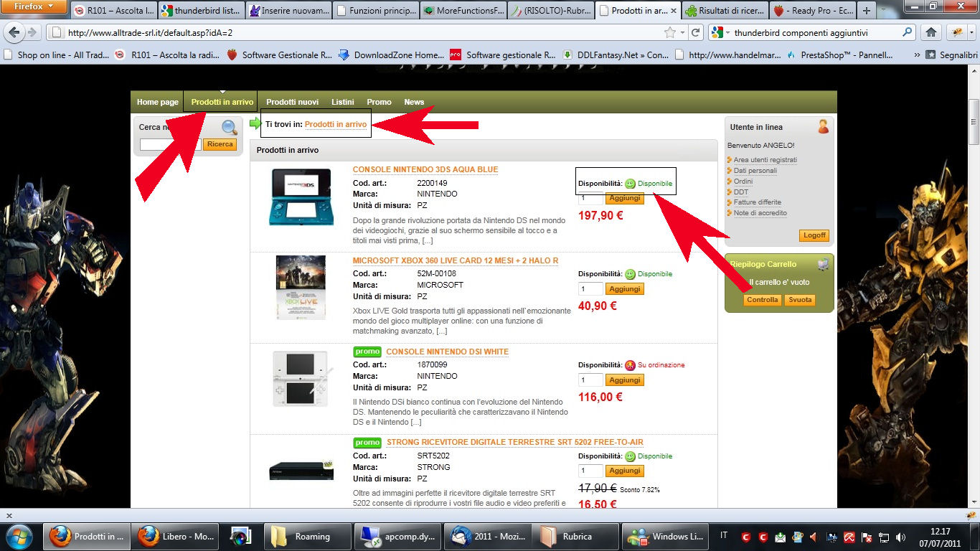
Task: Close the bottom add-on bar with the X
Action: [x=9, y=515]
